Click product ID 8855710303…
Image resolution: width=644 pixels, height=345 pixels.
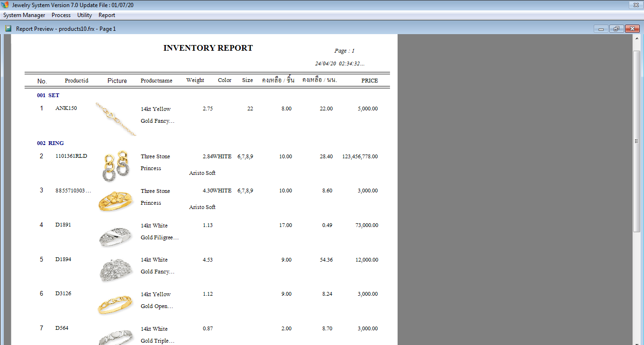pos(73,191)
